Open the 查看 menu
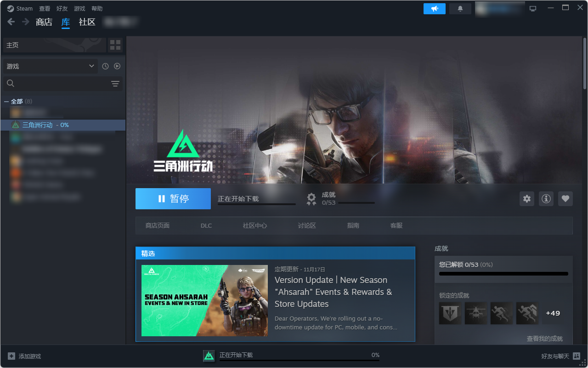588x368 pixels. 45,9
